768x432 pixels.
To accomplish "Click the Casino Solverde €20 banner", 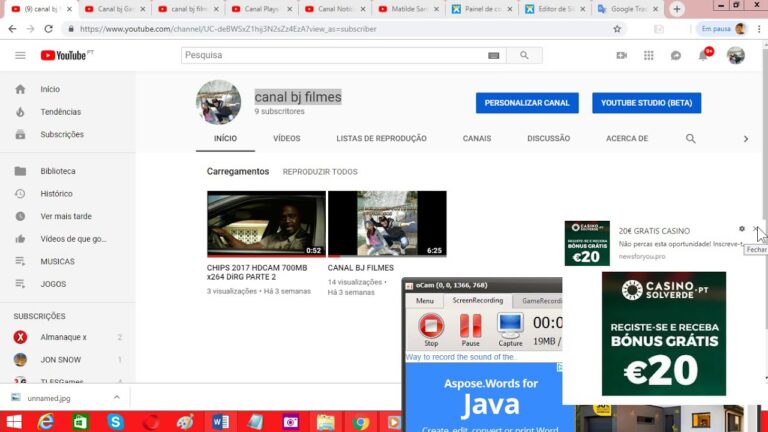I will [664, 334].
